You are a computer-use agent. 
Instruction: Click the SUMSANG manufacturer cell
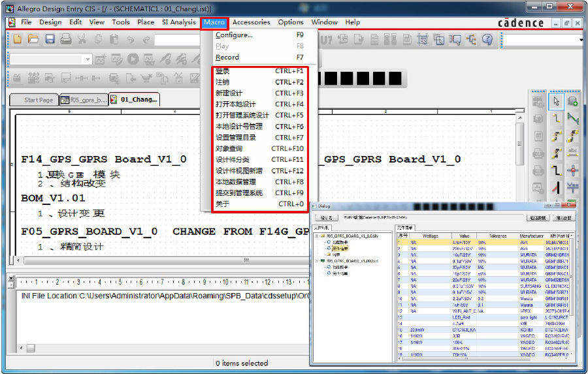pyautogui.click(x=531, y=287)
